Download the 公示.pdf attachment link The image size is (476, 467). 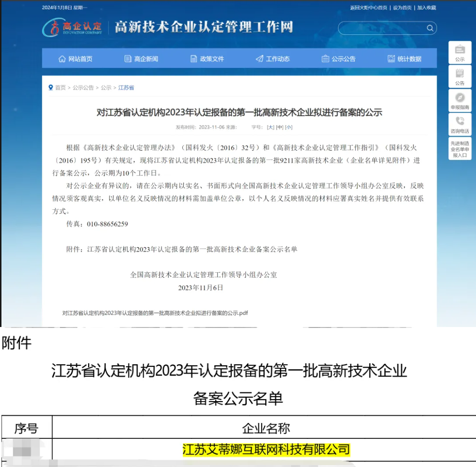(x=155, y=313)
